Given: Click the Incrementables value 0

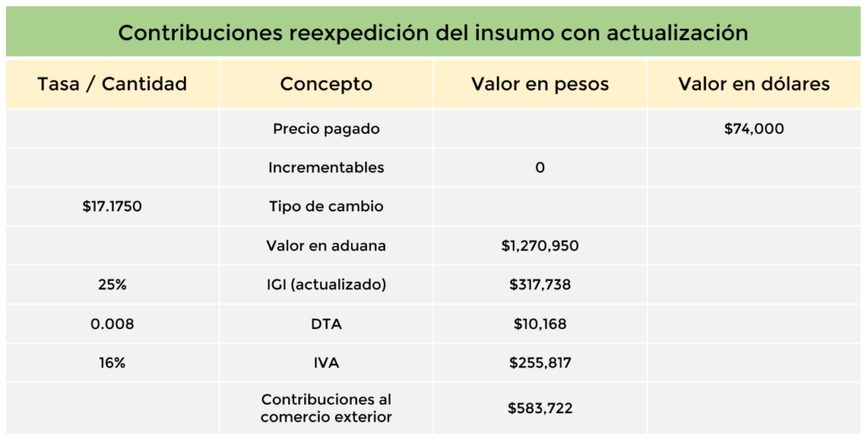Looking at the screenshot, I should pyautogui.click(x=540, y=167).
